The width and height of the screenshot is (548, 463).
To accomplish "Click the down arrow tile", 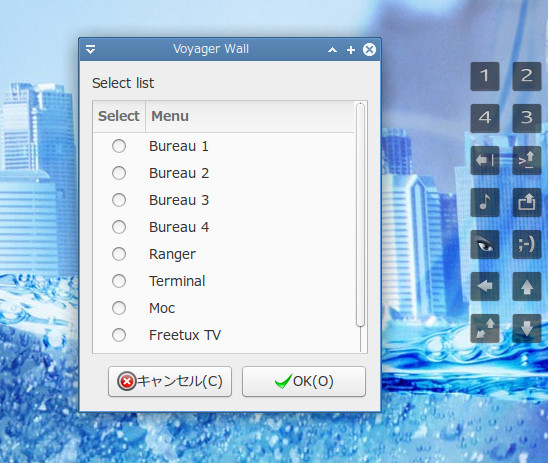I will click(527, 328).
